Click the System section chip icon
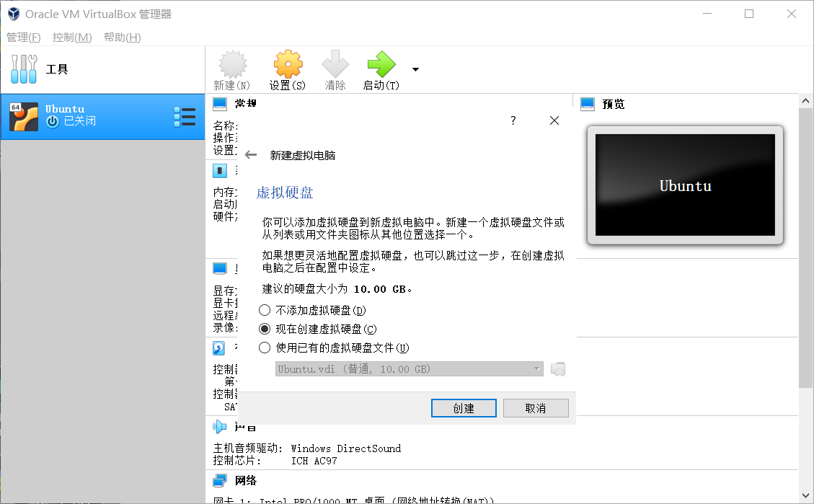 tap(220, 170)
